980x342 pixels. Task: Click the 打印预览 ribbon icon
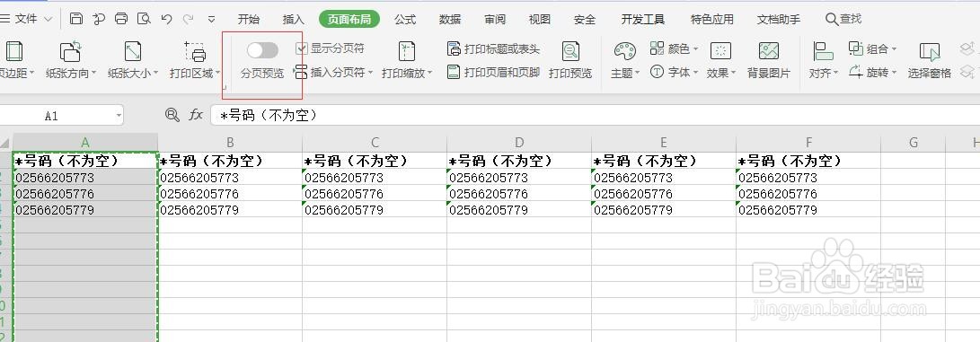click(x=570, y=51)
